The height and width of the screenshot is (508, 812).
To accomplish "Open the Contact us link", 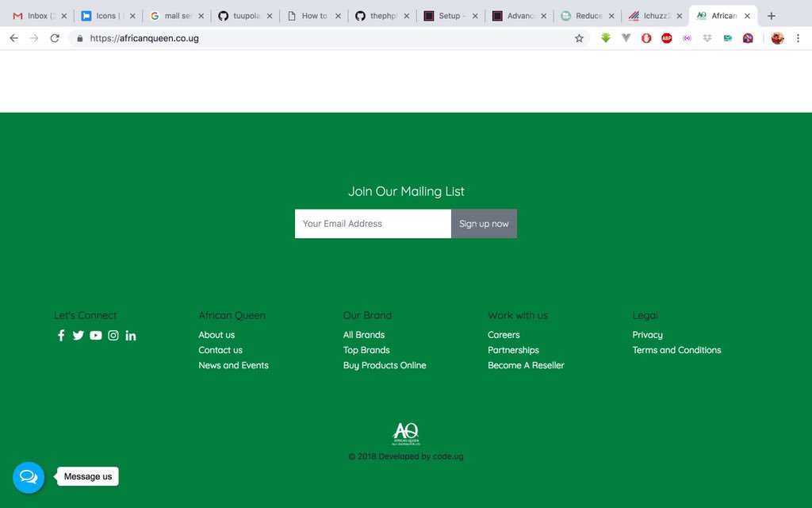I will tap(220, 350).
